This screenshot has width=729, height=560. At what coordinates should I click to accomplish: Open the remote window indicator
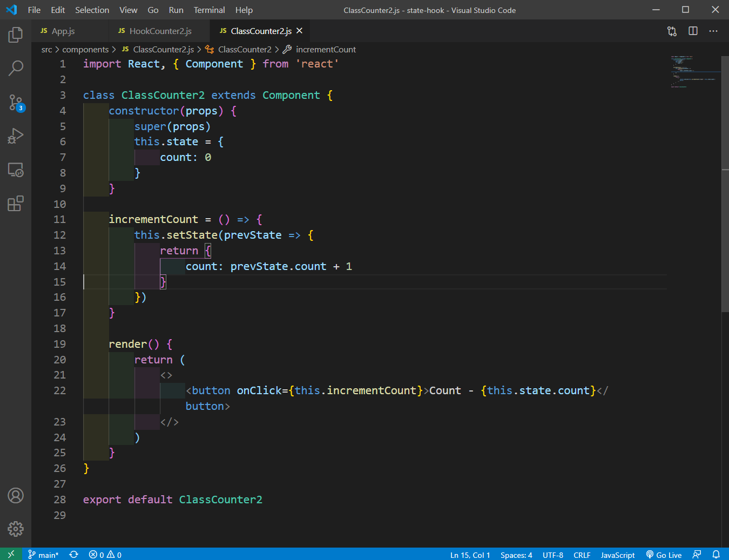click(x=11, y=554)
